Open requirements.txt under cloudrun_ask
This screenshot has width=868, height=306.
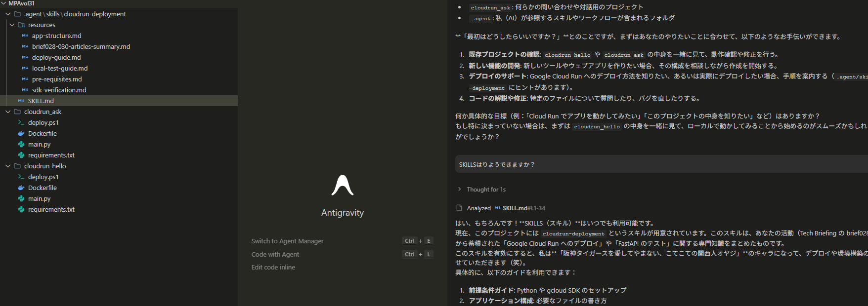coord(51,155)
